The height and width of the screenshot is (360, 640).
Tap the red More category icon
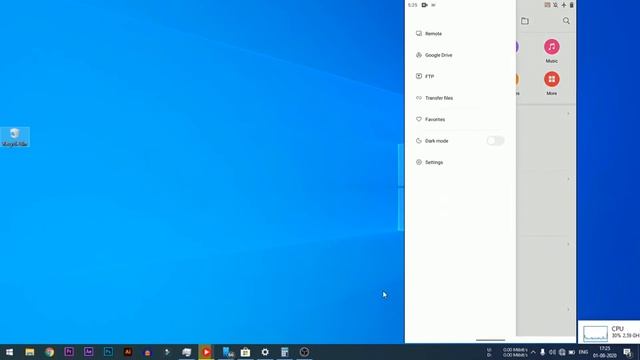tap(551, 79)
